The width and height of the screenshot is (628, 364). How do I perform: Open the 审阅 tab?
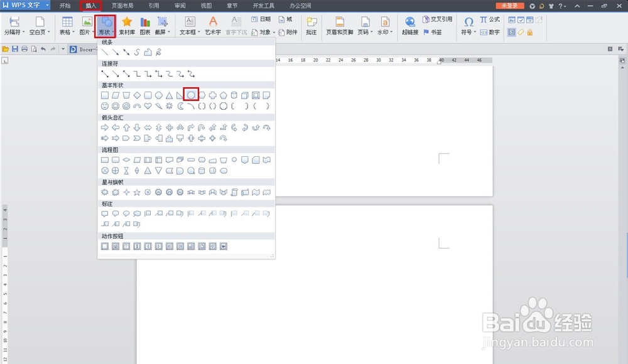pos(180,6)
